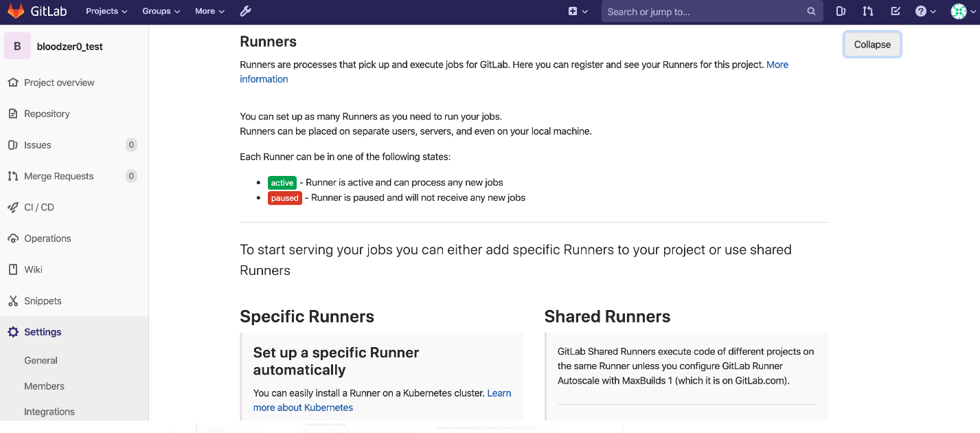Click the Settings gear icon
The width and height of the screenshot is (980, 433).
coord(13,332)
